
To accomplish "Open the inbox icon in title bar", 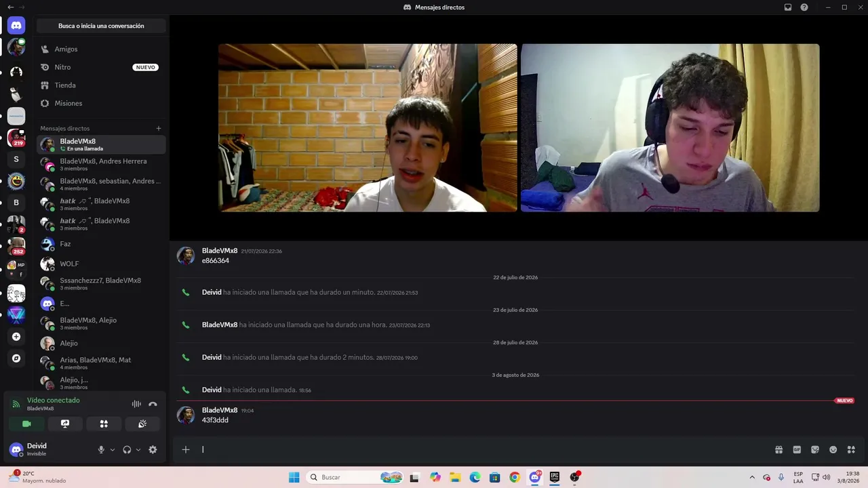I will (788, 7).
